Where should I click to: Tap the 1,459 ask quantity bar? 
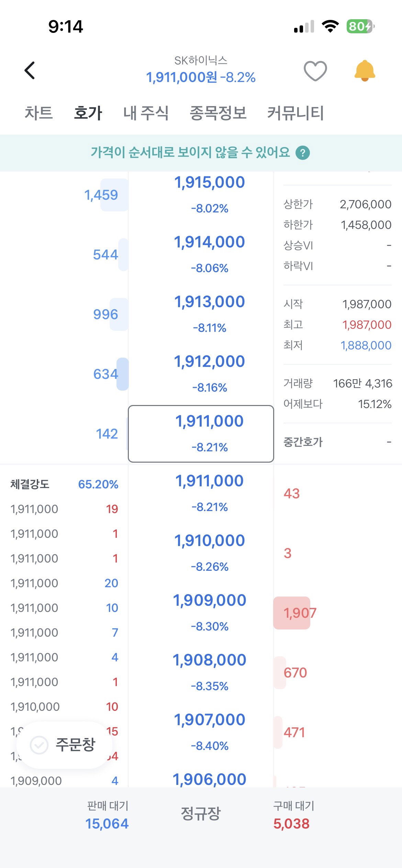[x=114, y=195]
